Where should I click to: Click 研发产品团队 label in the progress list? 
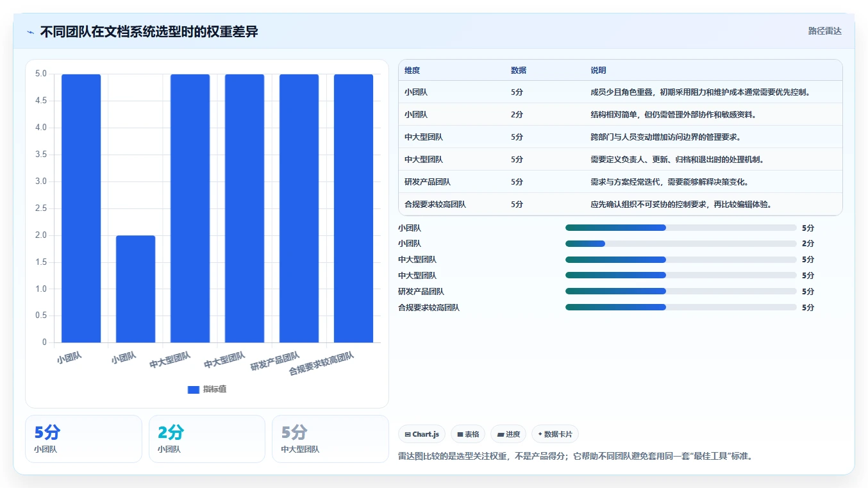click(421, 292)
